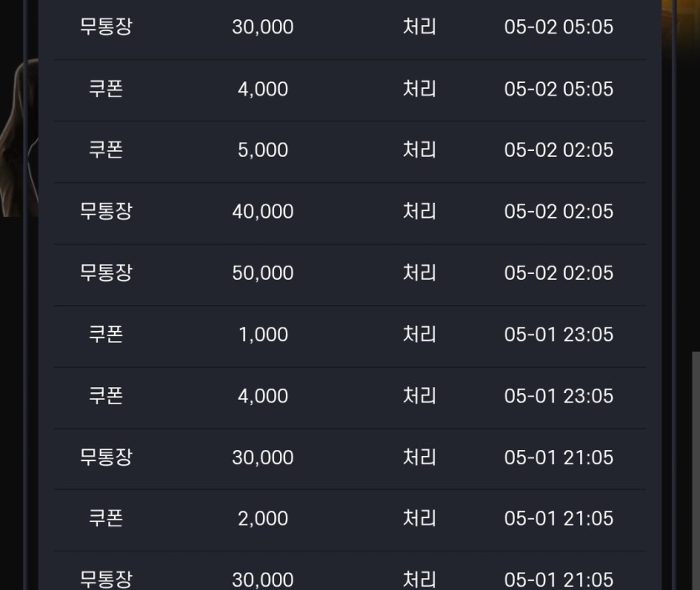This screenshot has height=590, width=700.
Task: Select 무통장 label in the 50,000 row
Action: [106, 273]
